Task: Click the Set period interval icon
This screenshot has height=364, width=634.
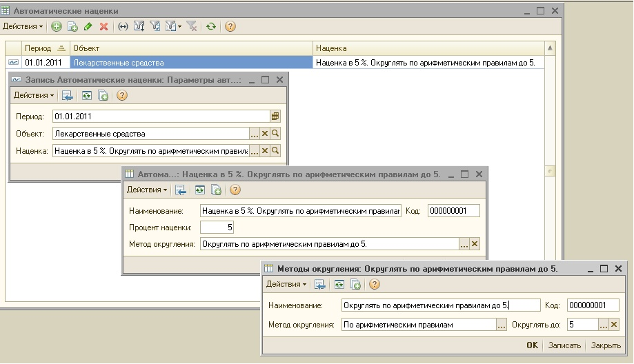Action: tap(123, 27)
